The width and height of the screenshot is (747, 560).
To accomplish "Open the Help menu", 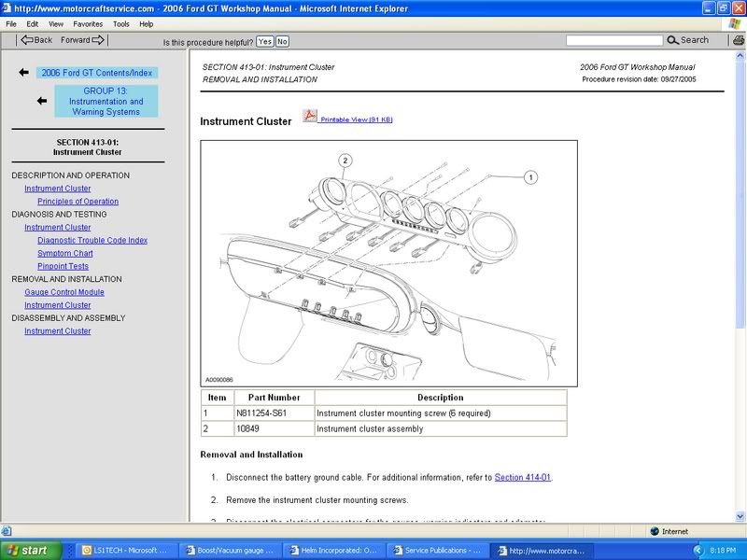I will pyautogui.click(x=147, y=24).
